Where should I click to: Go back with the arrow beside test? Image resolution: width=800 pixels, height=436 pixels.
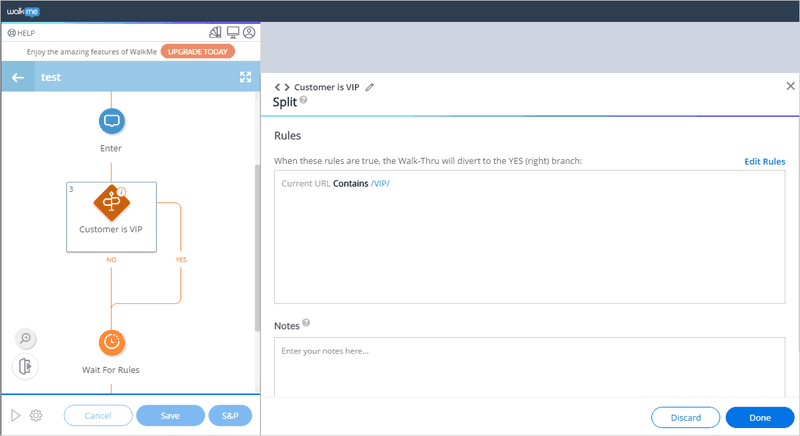18,77
